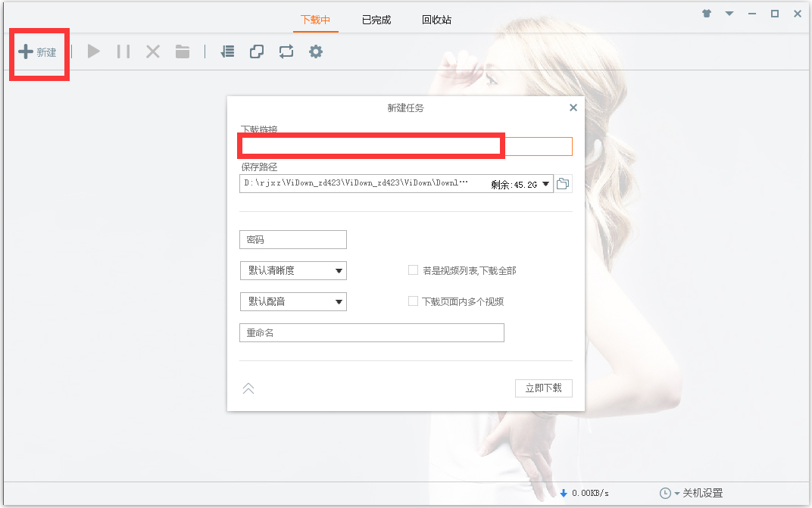Click the overlapping windows toolbar icon
The image size is (812, 508).
coord(257,51)
